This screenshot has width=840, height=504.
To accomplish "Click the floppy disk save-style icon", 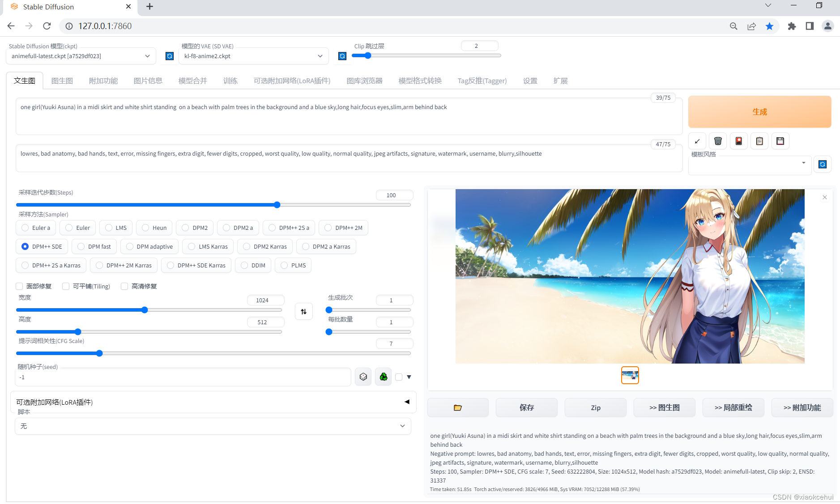I will [780, 141].
